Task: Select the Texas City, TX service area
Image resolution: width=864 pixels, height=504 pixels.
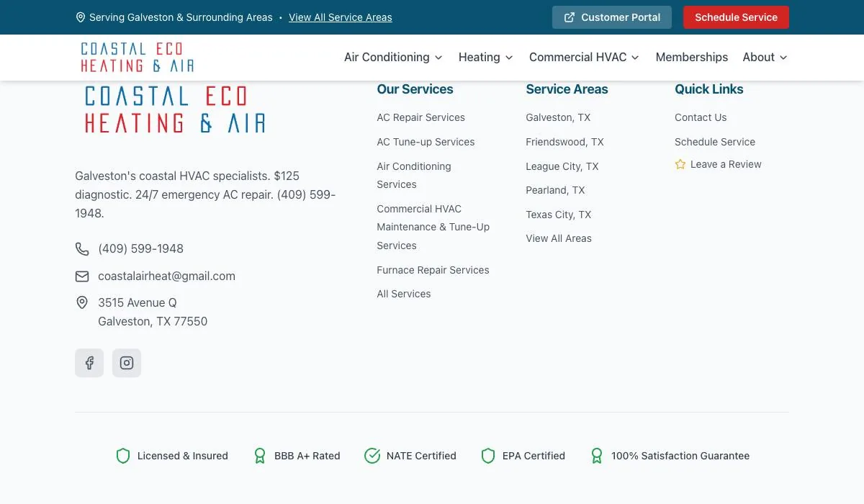Action: [559, 215]
